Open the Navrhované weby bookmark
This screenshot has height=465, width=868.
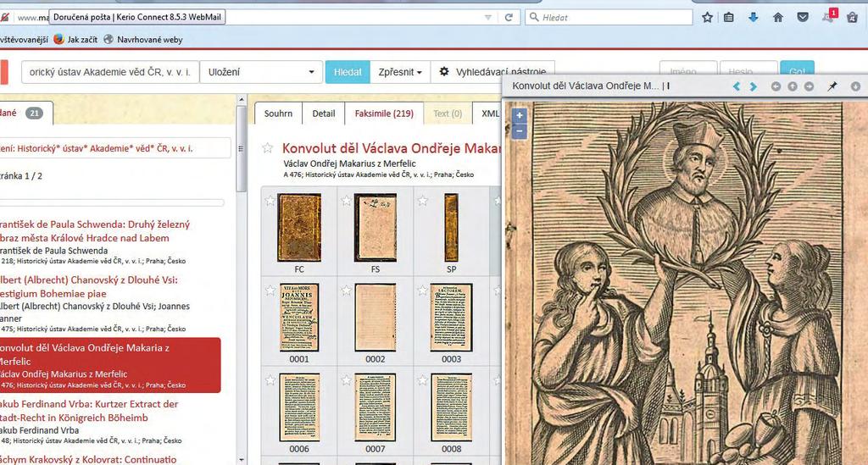tap(142, 39)
